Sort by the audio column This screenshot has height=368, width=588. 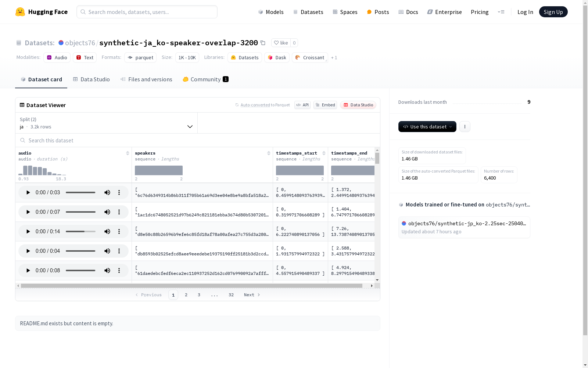pyautogui.click(x=128, y=153)
